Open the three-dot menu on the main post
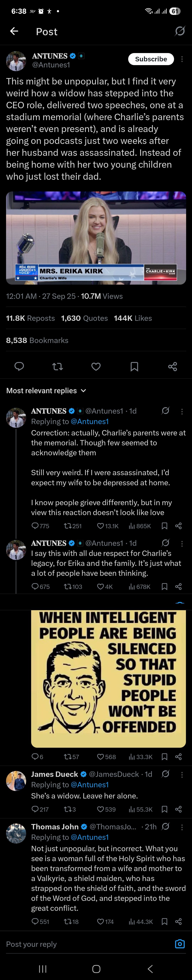Viewport: 192px width, 980px height. coord(182,59)
